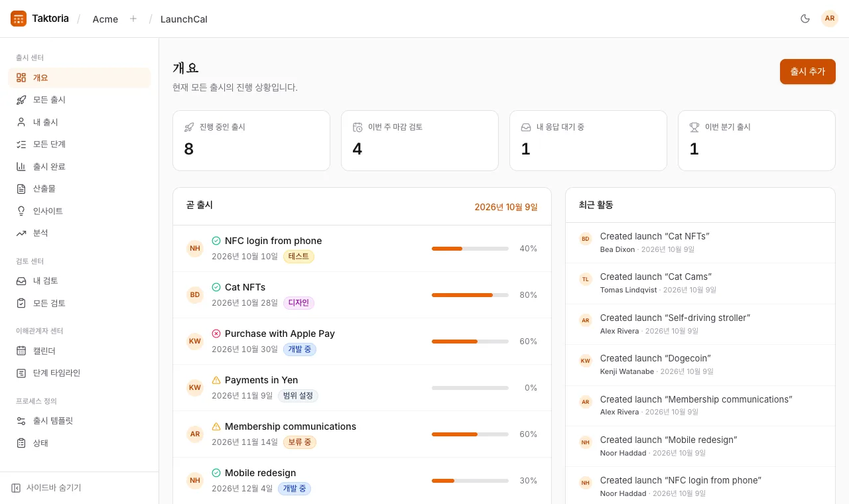Click the 보류 중 status tag

pos(300,442)
